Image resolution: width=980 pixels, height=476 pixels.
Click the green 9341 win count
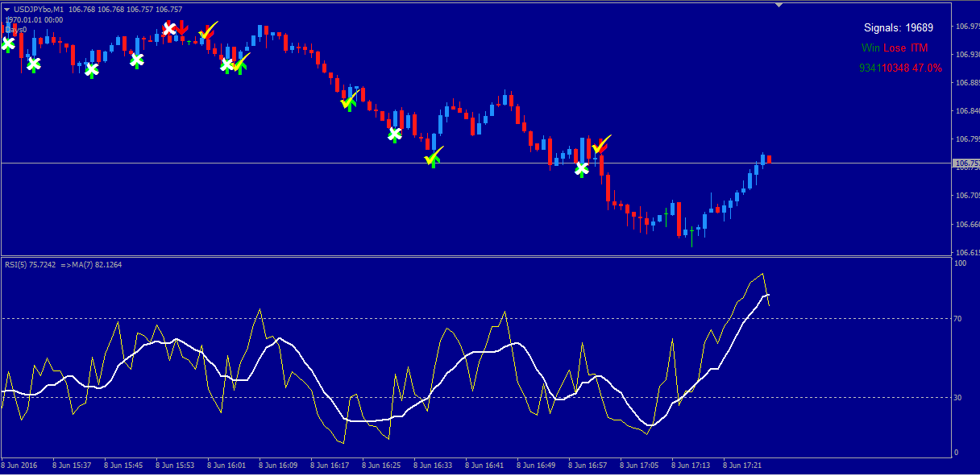870,68
